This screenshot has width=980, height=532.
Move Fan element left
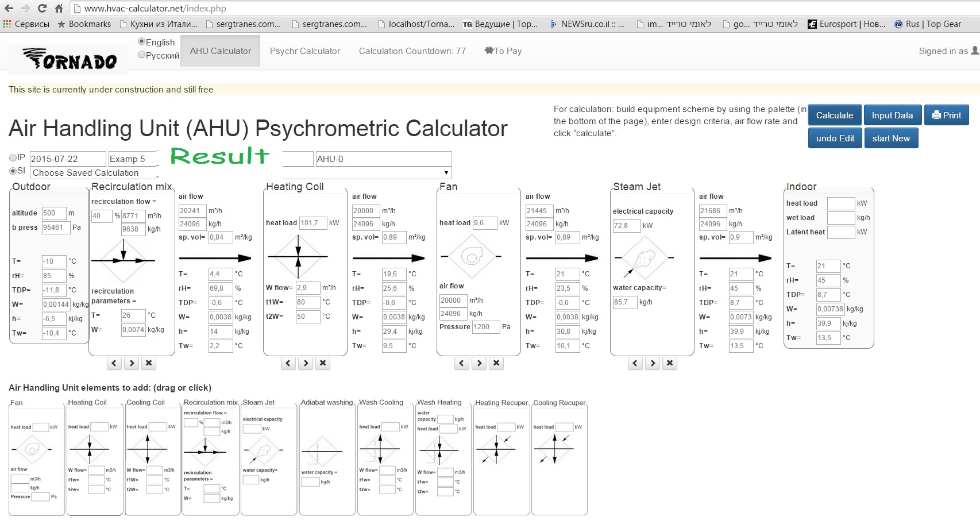(462, 363)
